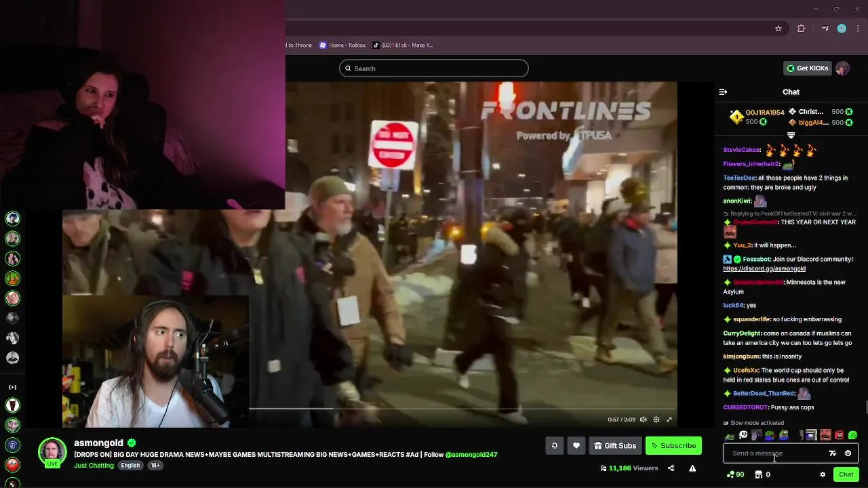Image resolution: width=868 pixels, height=488 pixels.
Task: Focus the Kick search box
Action: tap(434, 68)
